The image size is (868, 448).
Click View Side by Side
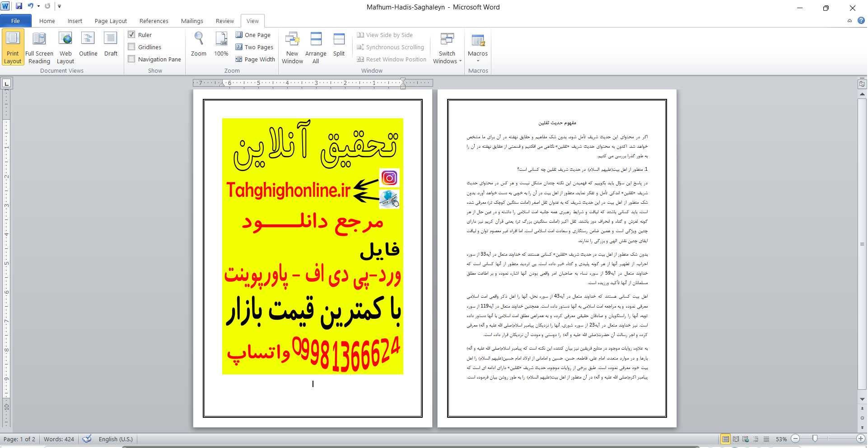(x=385, y=35)
